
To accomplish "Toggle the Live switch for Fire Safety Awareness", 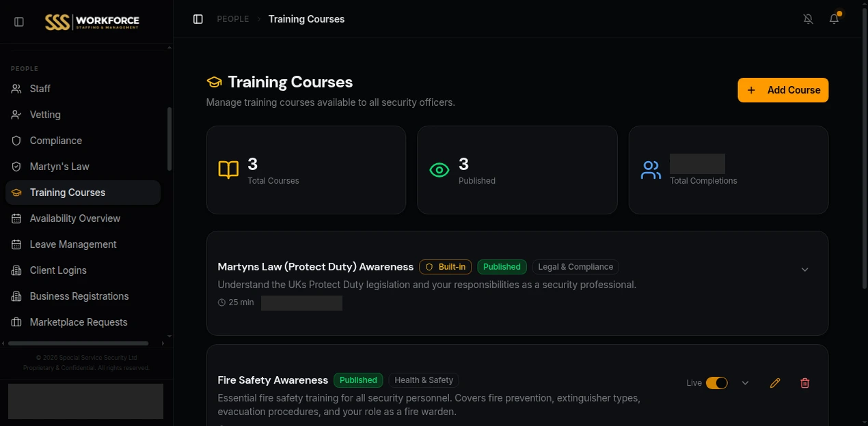I will coord(717,383).
